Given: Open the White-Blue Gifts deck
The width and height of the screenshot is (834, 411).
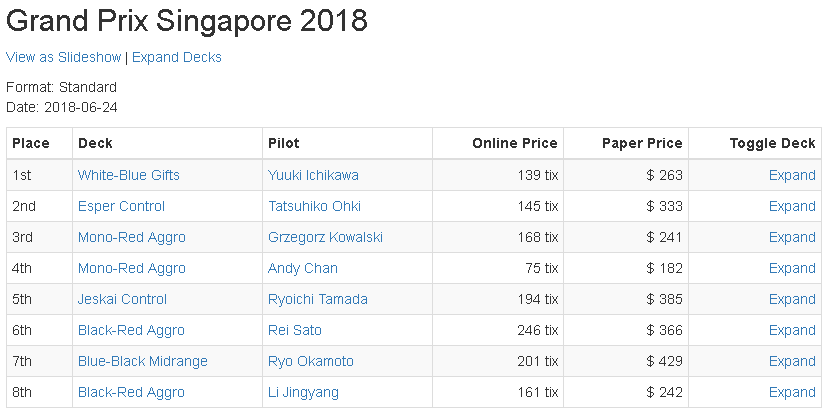Looking at the screenshot, I should point(129,175).
